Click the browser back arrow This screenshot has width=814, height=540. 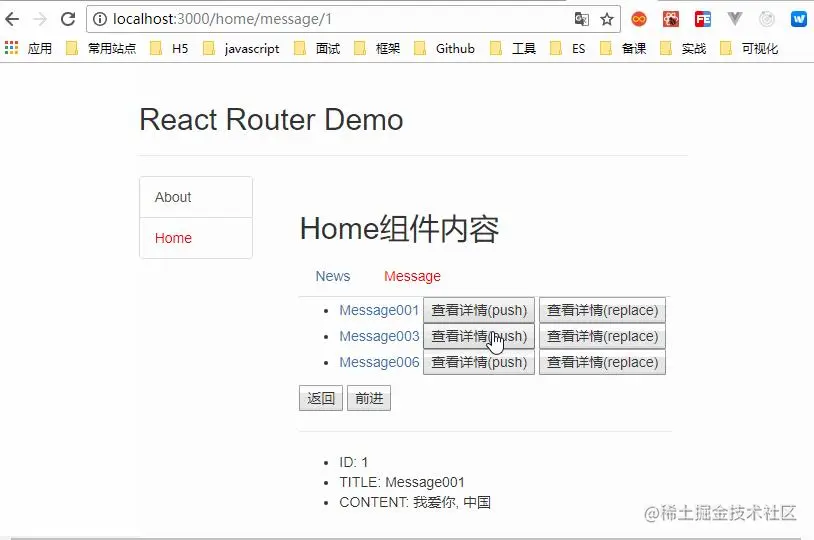12,19
